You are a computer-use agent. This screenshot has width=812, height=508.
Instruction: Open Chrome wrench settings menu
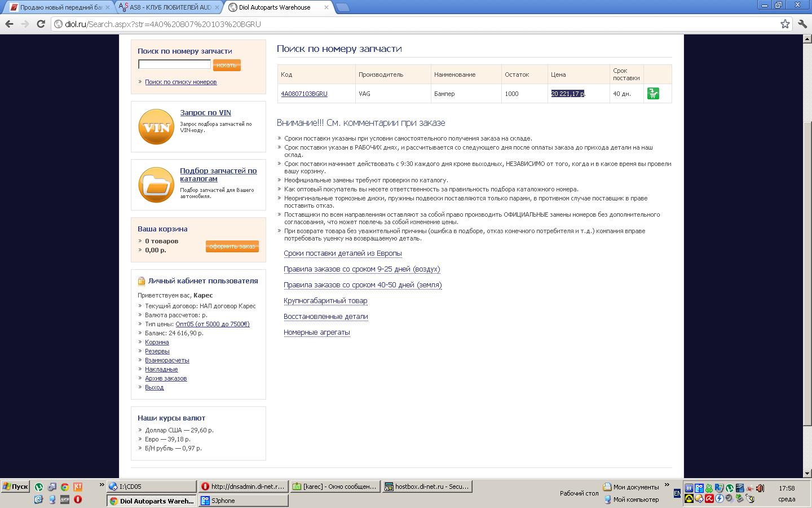point(802,24)
